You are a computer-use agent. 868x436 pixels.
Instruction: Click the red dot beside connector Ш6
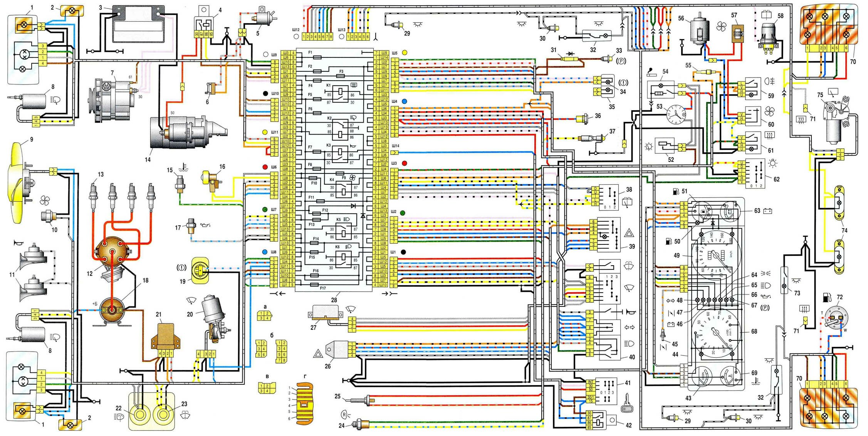[265, 167]
